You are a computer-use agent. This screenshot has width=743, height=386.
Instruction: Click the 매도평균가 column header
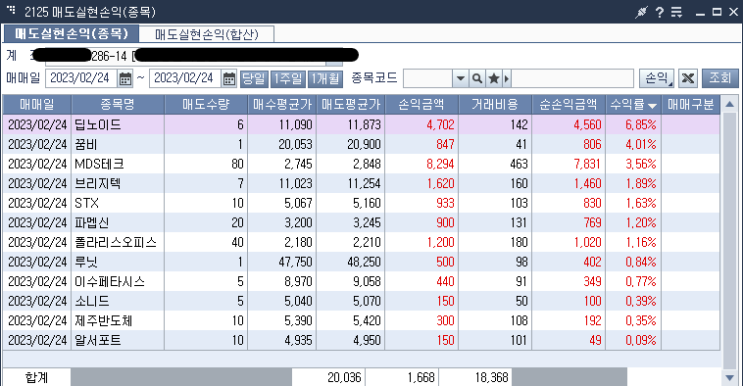click(x=351, y=105)
